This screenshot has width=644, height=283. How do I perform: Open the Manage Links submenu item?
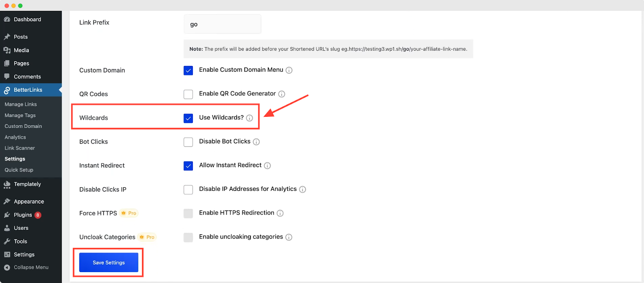(21, 104)
